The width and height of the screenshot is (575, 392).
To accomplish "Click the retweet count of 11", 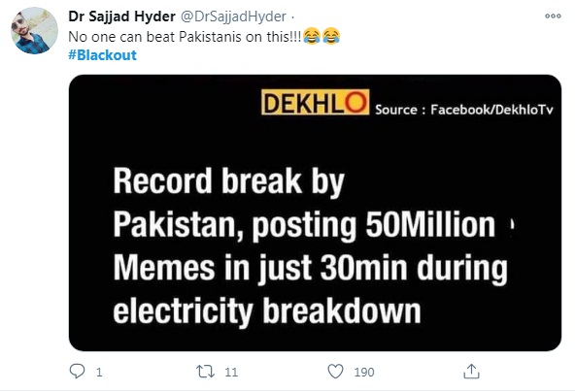I will coord(231,373).
